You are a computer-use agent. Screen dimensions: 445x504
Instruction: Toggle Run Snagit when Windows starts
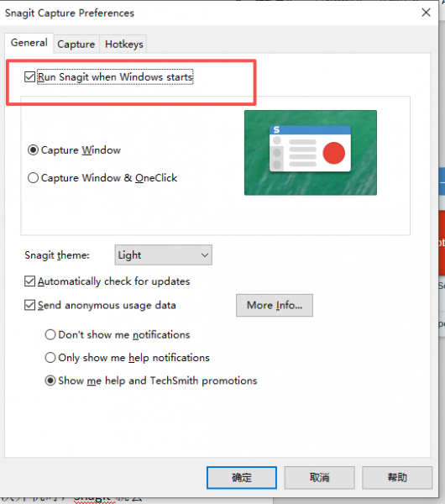tap(30, 77)
